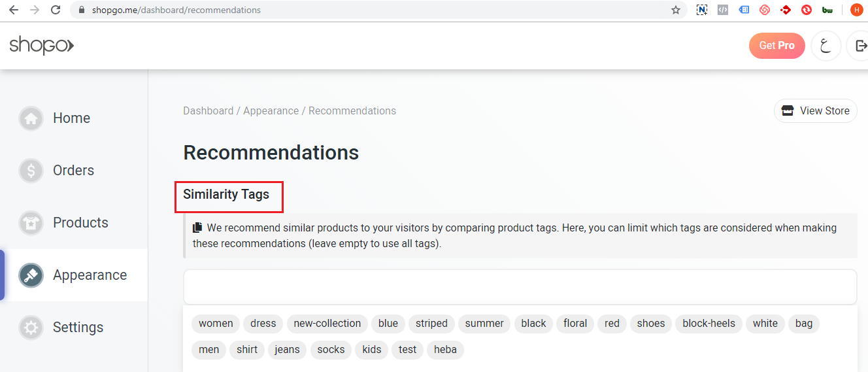The width and height of the screenshot is (868, 372).
Task: Go to Dashboard via breadcrumb link
Action: pos(208,111)
